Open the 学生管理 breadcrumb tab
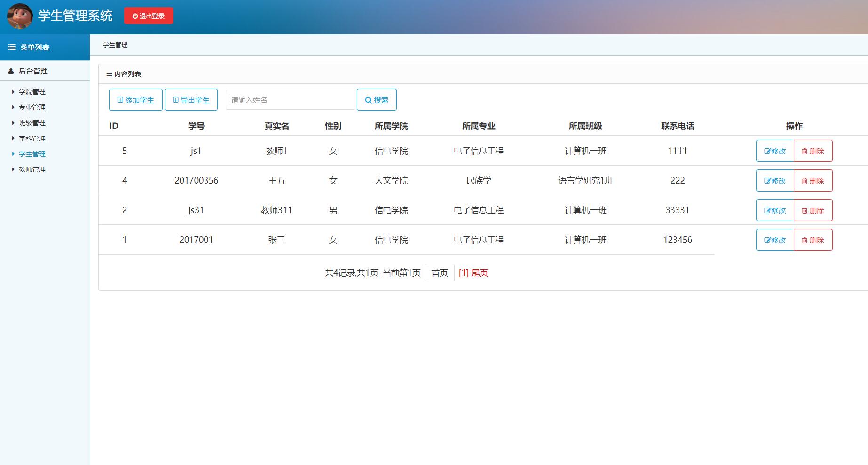This screenshot has height=465, width=868. coord(115,45)
